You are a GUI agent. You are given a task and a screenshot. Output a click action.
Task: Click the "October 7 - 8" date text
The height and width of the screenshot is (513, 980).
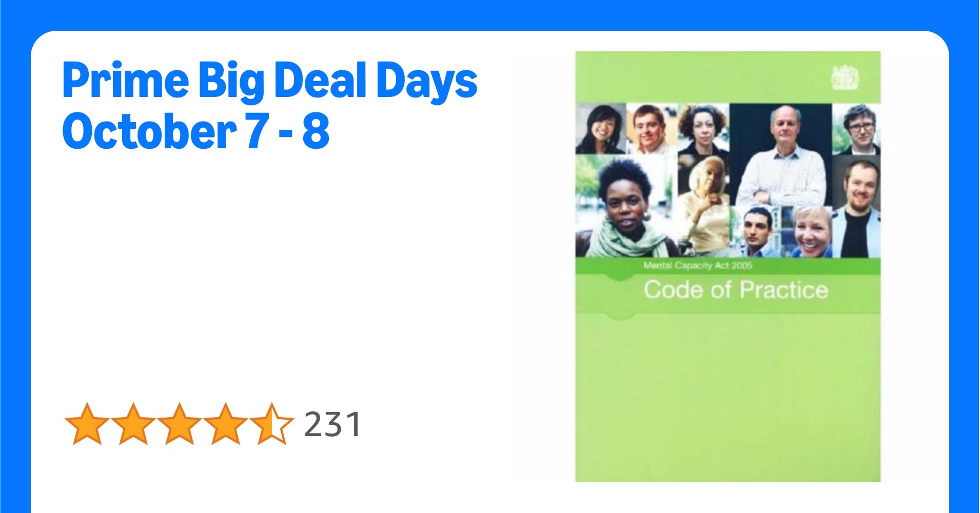coord(195,131)
